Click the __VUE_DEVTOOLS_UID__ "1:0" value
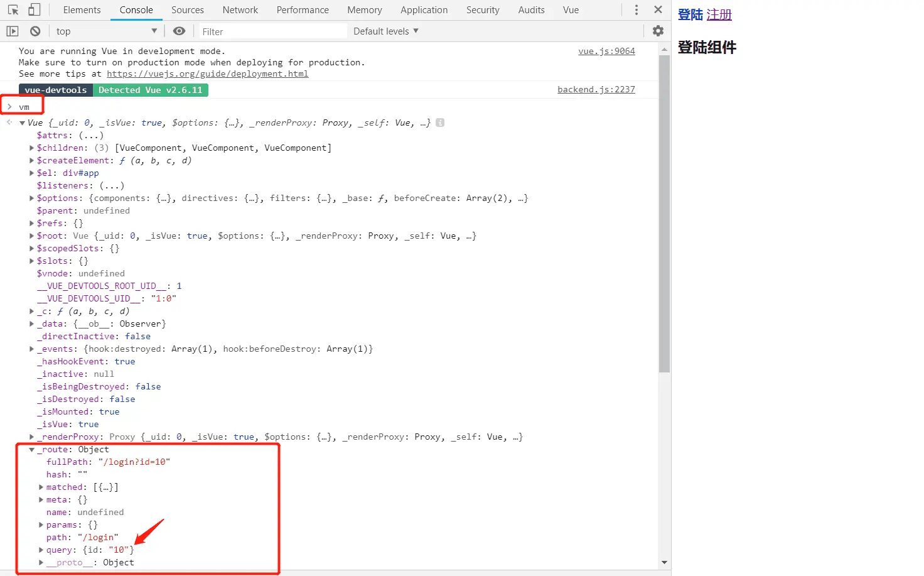Viewport: 924px width, 576px height. tap(163, 298)
